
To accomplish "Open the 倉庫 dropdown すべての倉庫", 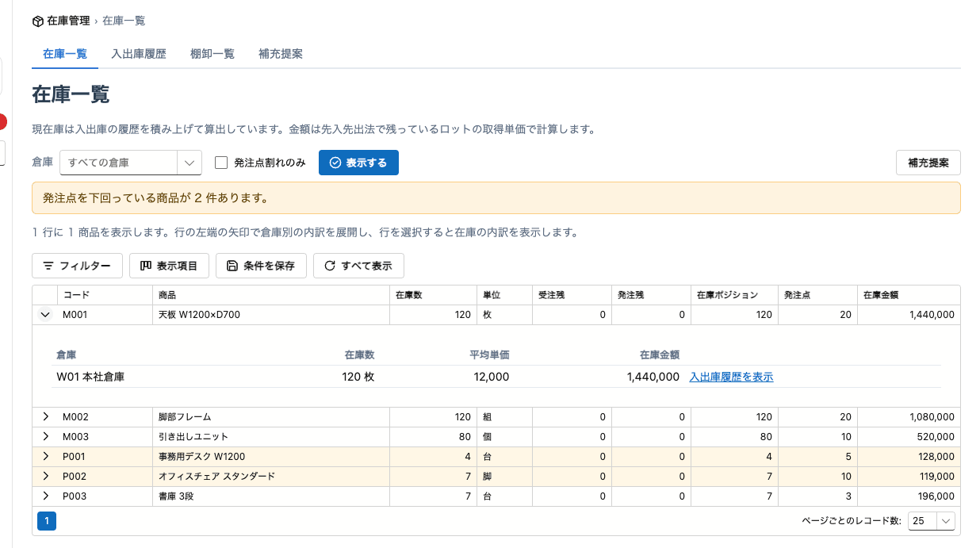I will tap(131, 163).
